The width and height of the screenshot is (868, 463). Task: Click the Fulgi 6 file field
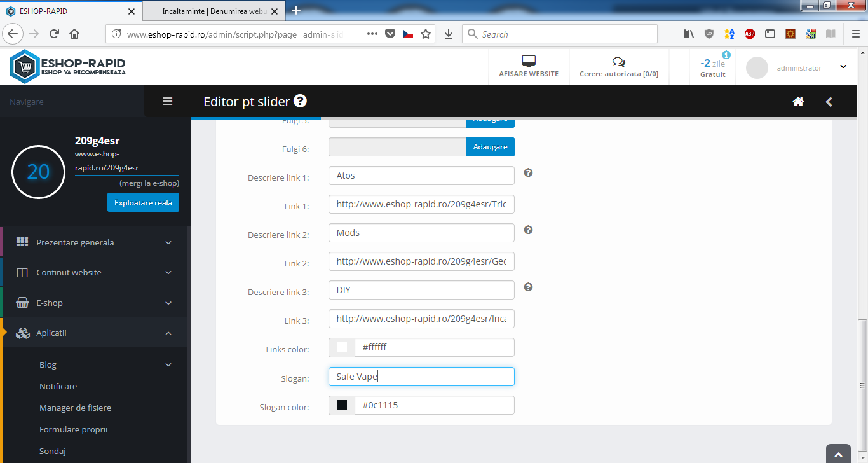[398, 147]
